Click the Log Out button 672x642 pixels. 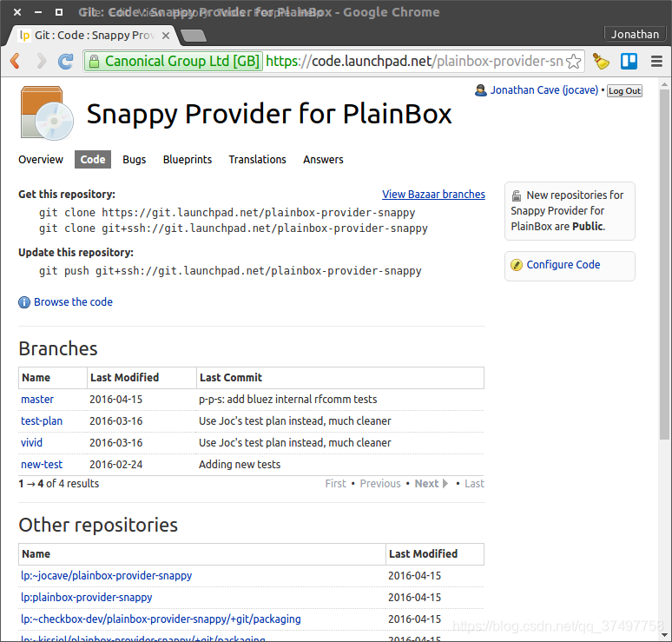click(624, 91)
